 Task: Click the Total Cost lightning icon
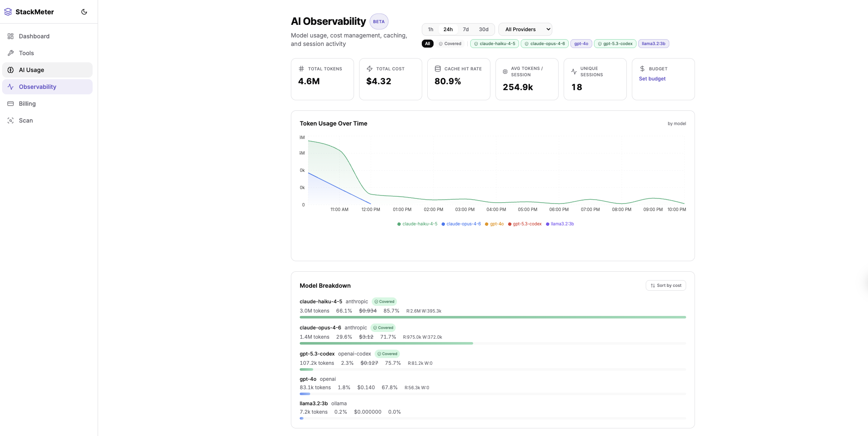click(x=370, y=68)
